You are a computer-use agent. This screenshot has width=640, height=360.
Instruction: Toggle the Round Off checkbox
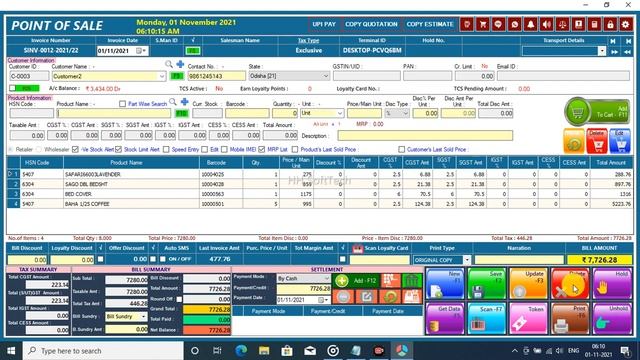[x=179, y=299]
